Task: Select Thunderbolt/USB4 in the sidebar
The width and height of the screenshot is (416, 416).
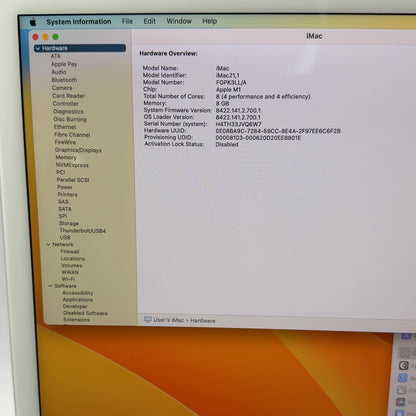Action: (x=83, y=231)
